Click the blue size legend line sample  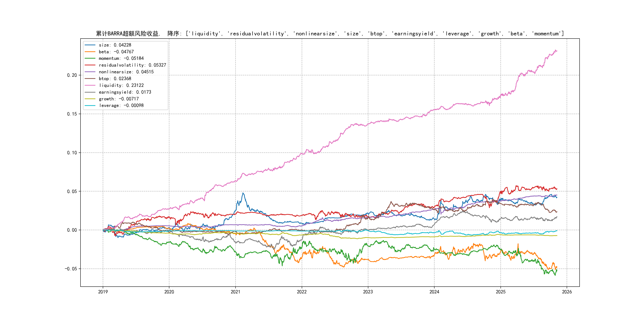90,45
